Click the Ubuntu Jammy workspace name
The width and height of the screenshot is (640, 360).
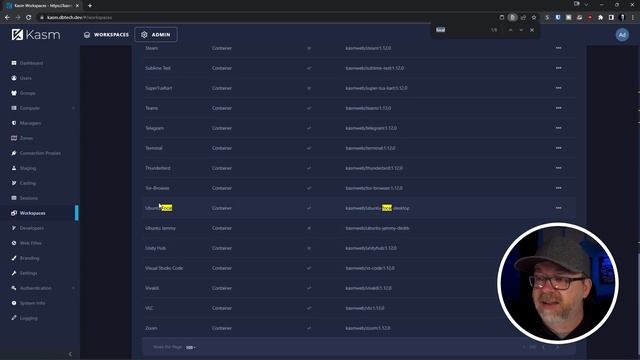(x=160, y=228)
